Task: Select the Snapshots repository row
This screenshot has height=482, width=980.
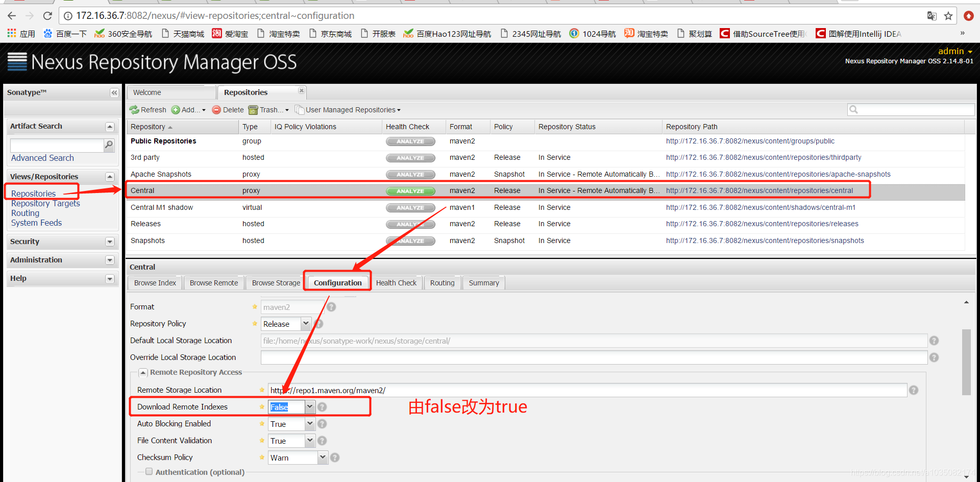Action: tap(546, 240)
